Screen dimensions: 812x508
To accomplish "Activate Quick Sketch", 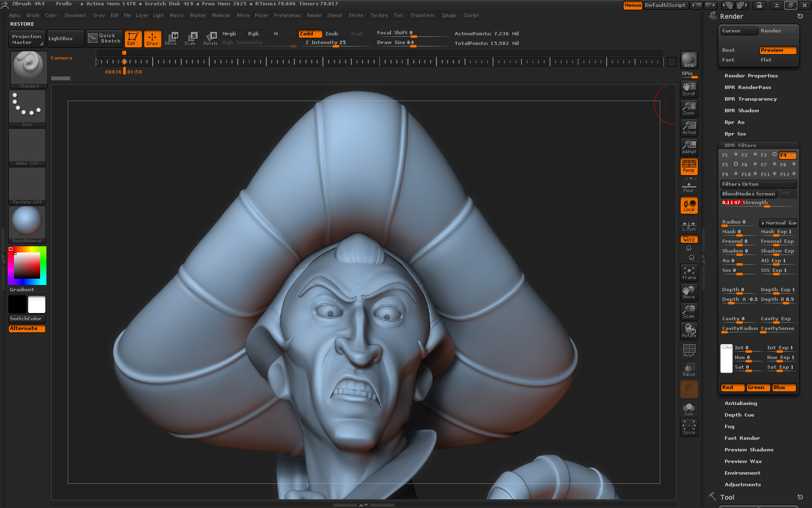I will click(x=105, y=39).
